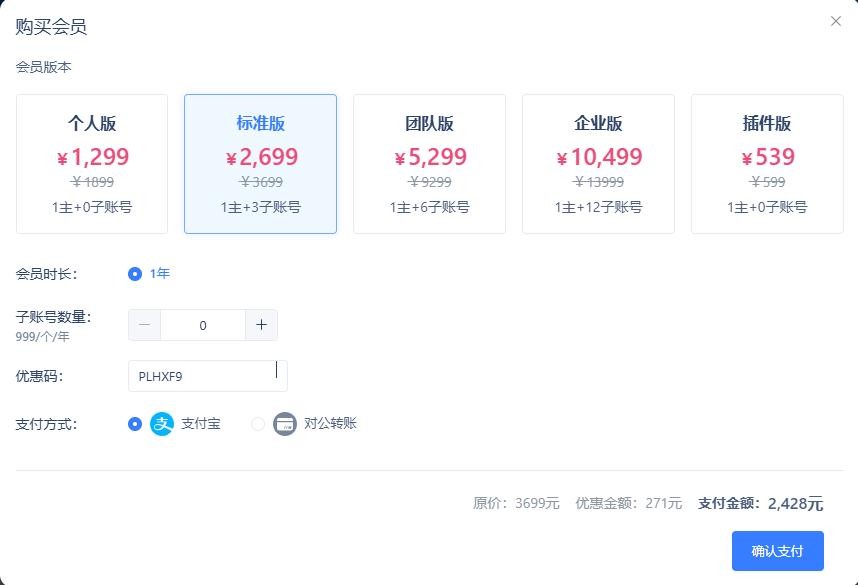Select the 1年 membership duration radio button
858x585 pixels.
click(134, 274)
